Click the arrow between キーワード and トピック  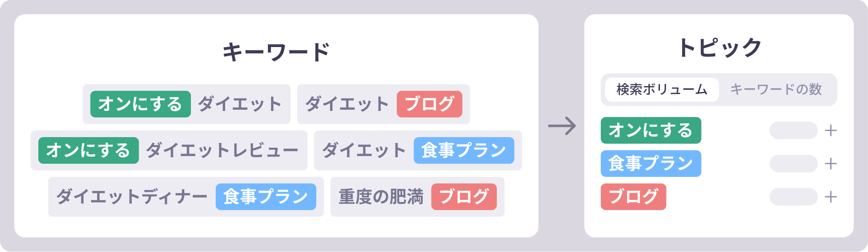coord(562,126)
